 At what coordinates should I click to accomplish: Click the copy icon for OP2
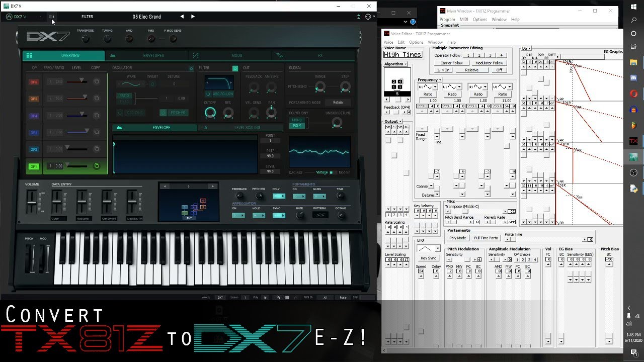pyautogui.click(x=97, y=149)
